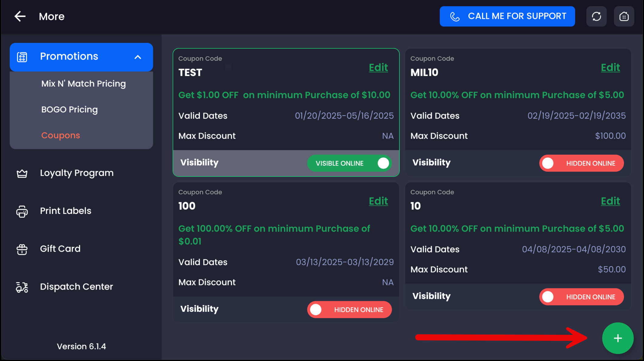Toggle visibility off for TEST coupon
644x361 pixels.
tap(349, 163)
